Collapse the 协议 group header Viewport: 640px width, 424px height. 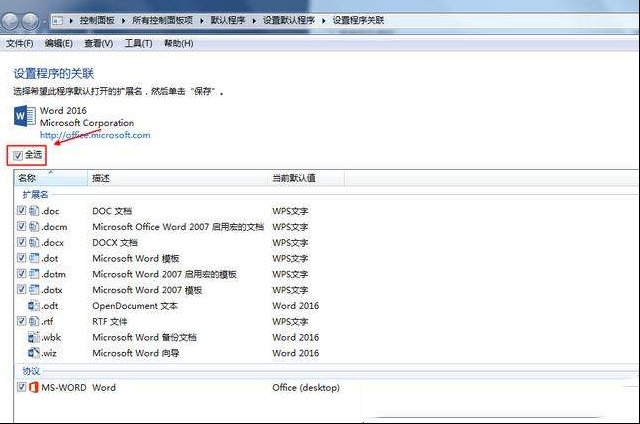point(31,371)
